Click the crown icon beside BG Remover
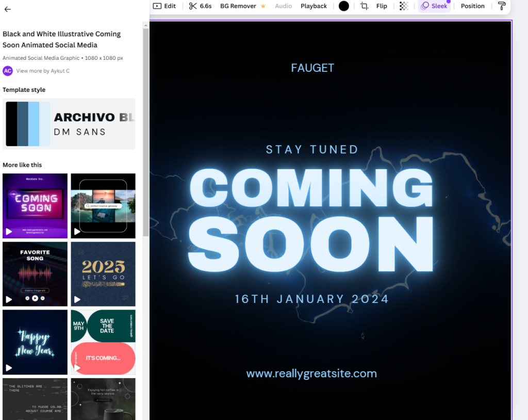 tap(263, 6)
